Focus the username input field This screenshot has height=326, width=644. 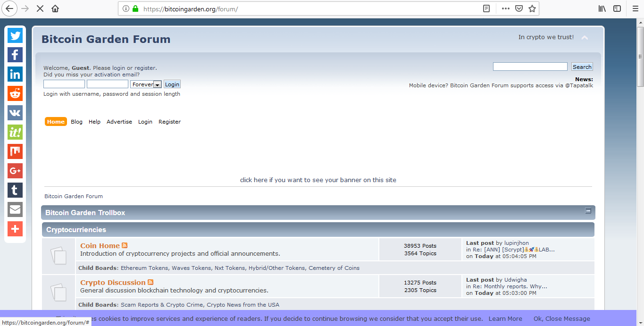[x=64, y=84]
